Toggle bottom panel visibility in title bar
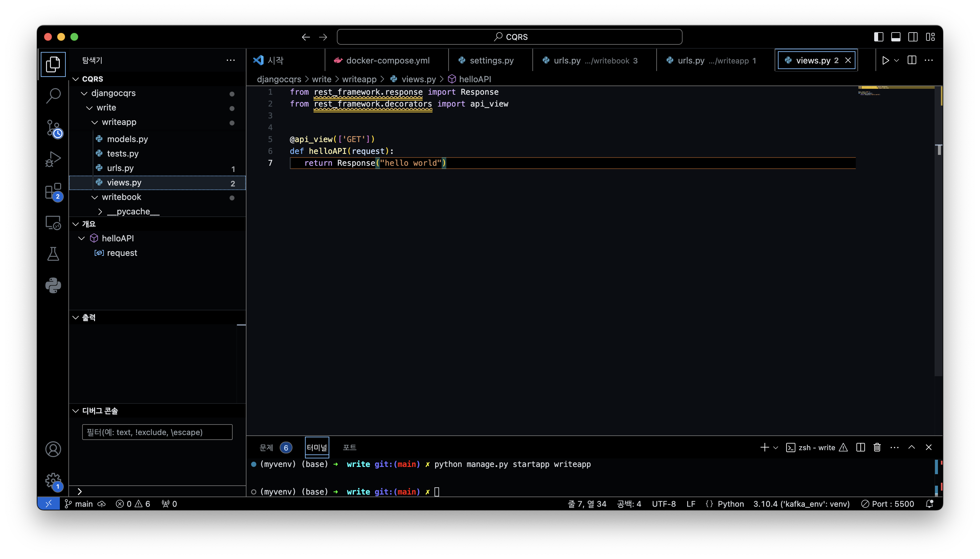The width and height of the screenshot is (980, 559). (x=896, y=37)
